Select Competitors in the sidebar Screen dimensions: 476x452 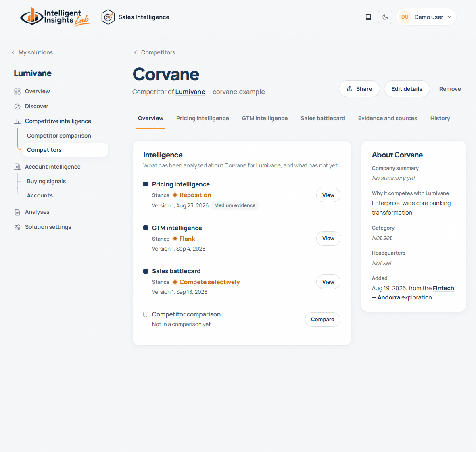tap(66, 150)
